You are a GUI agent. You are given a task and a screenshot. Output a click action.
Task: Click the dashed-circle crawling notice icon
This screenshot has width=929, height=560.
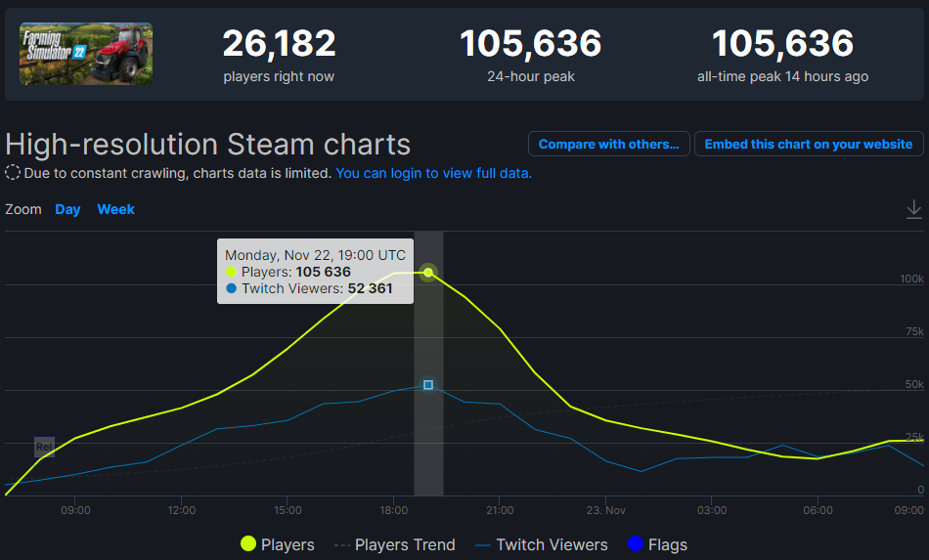tap(14, 173)
